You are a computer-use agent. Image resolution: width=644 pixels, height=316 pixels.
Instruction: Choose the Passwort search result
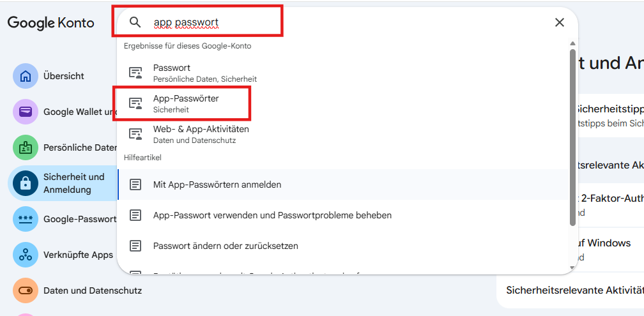pos(343,73)
